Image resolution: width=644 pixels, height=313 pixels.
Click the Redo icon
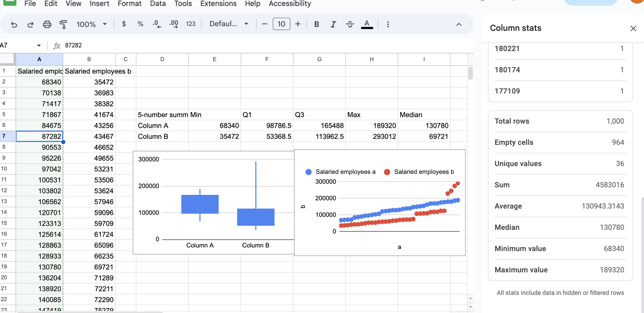coord(31,24)
